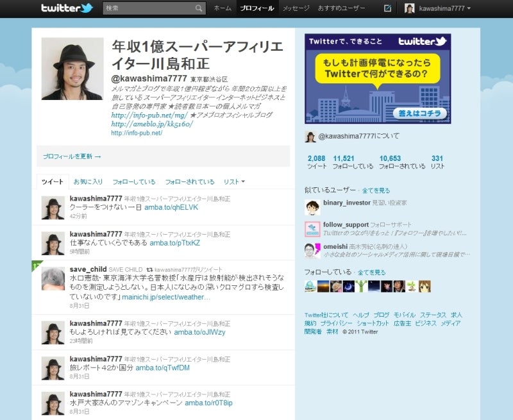Click プロフィールを更新 link
Screen dimensions: 513x420
point(72,156)
